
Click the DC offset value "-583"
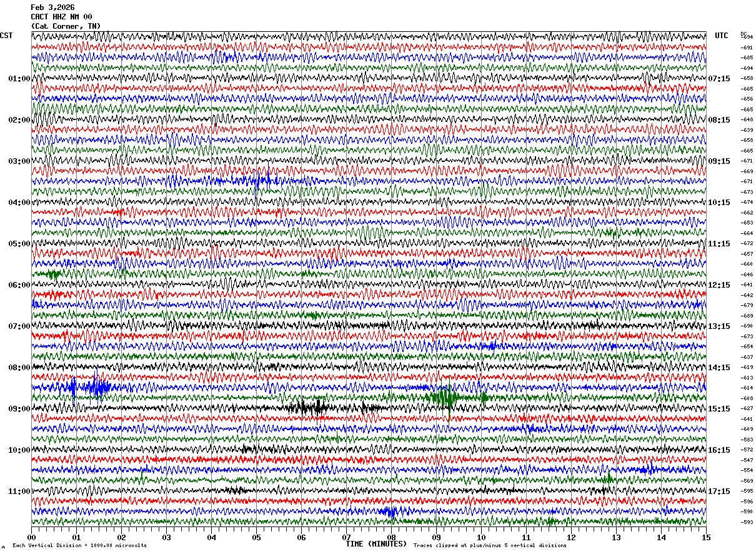tap(747, 440)
